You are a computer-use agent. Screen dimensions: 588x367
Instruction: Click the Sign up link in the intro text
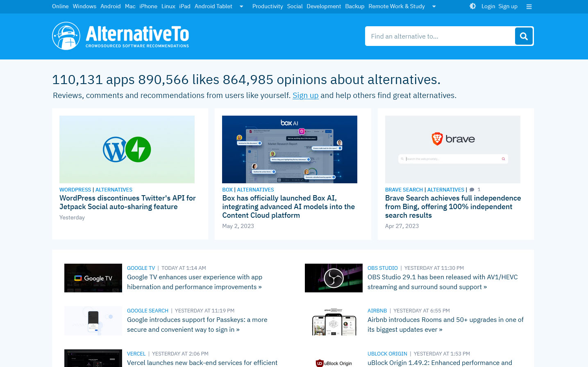tap(305, 96)
